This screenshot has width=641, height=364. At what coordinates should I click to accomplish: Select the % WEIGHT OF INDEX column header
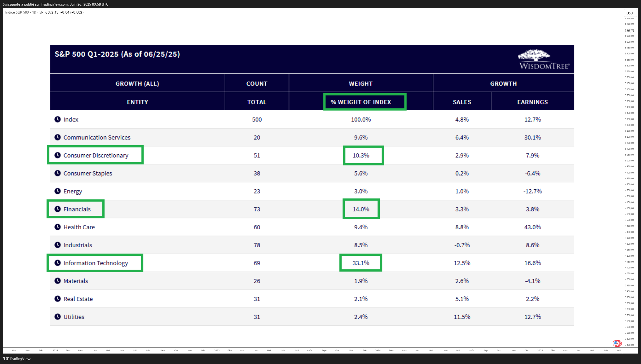[x=361, y=102]
